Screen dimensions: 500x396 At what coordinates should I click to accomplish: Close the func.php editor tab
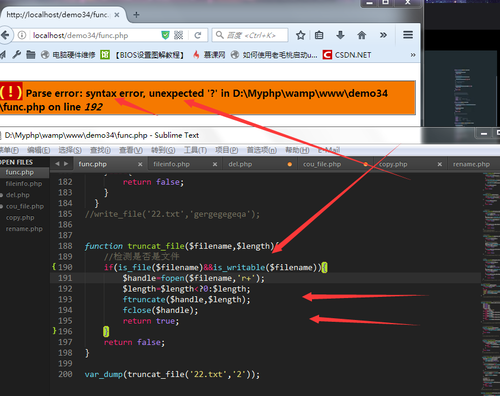click(x=140, y=164)
